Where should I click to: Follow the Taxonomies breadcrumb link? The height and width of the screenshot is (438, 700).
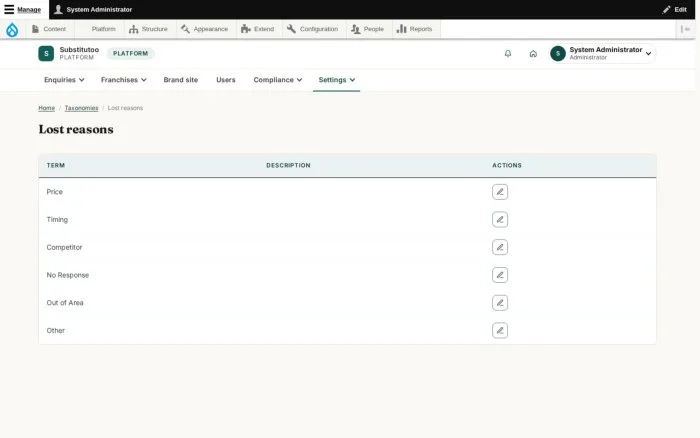[x=81, y=108]
